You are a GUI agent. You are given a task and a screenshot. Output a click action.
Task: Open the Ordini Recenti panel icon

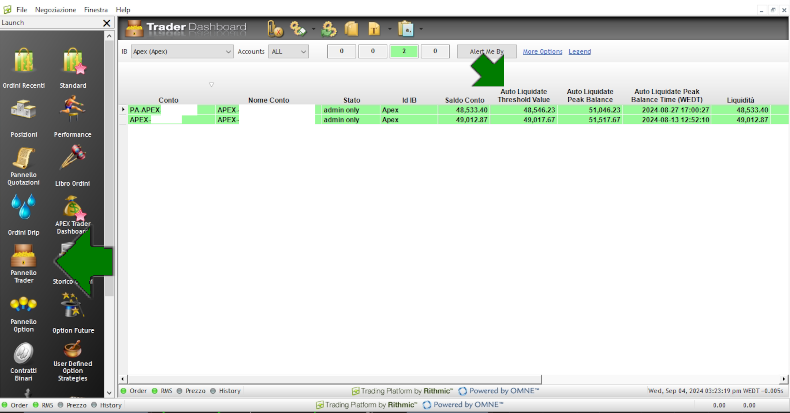[x=24, y=64]
